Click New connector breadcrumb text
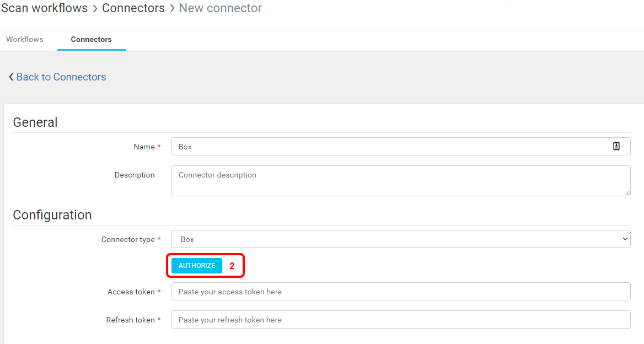Viewport: 644px width, 344px height. [221, 8]
